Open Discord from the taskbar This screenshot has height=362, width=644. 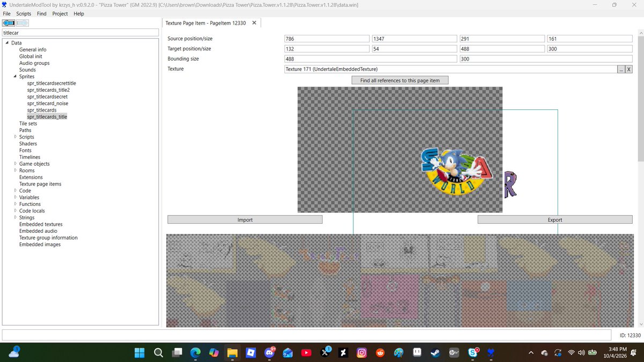click(269, 352)
